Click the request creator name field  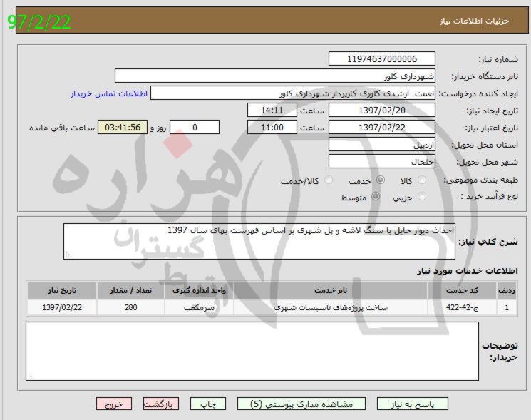pyautogui.click(x=293, y=93)
